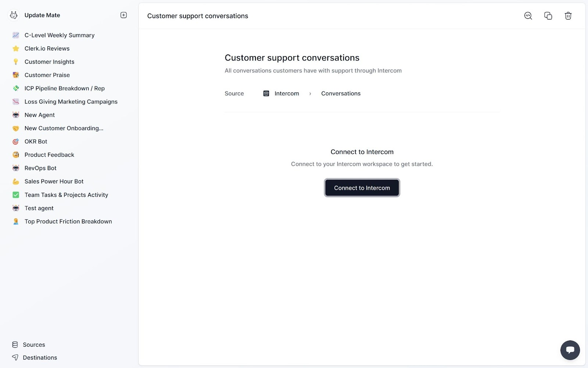Click the query inspect icon in header

(528, 16)
